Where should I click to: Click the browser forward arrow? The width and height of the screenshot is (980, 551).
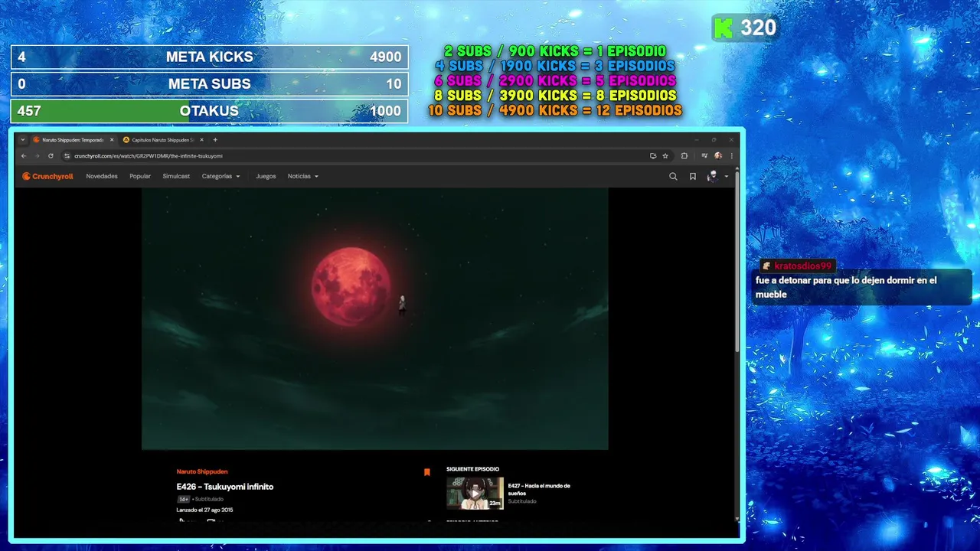click(36, 155)
